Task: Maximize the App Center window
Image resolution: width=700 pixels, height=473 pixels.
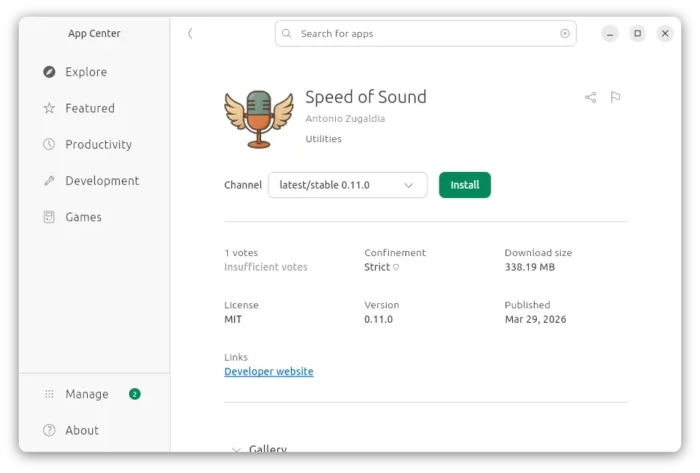Action: coord(637,33)
